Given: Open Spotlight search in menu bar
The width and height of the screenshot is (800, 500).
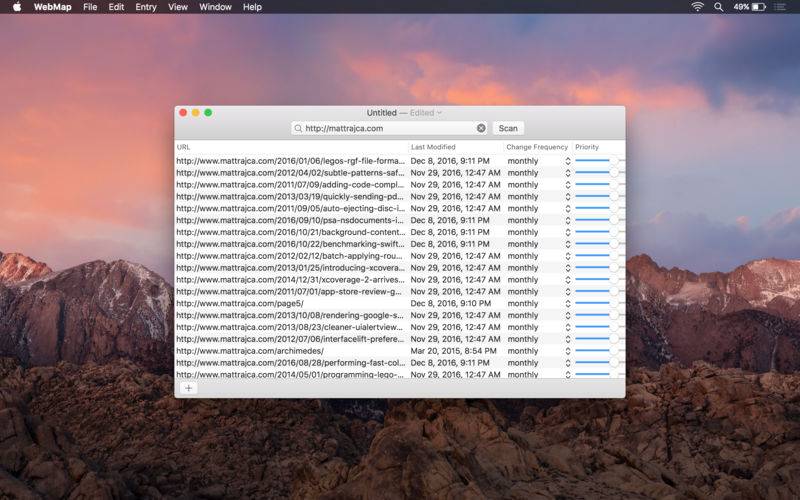Looking at the screenshot, I should coord(718,7).
